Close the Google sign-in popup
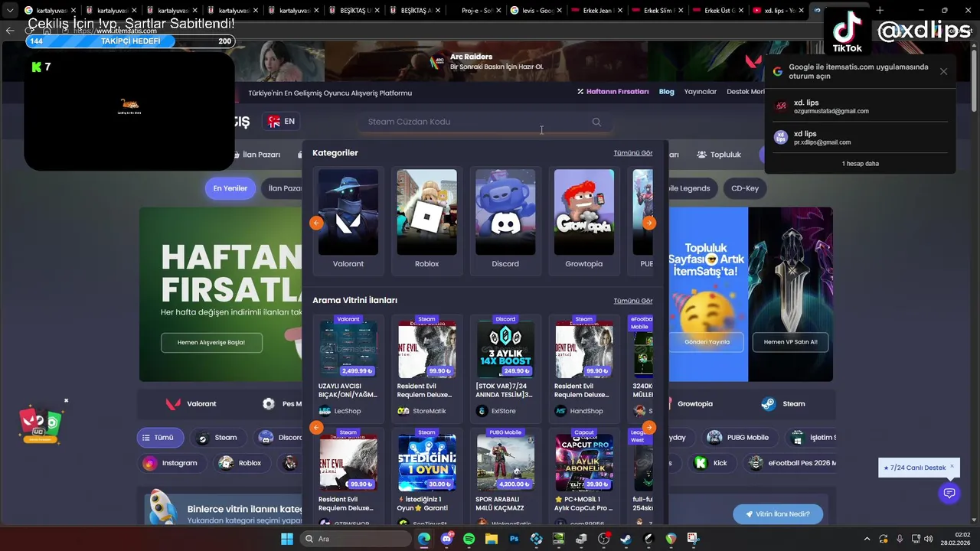Screen dimensions: 980x551 [943, 71]
